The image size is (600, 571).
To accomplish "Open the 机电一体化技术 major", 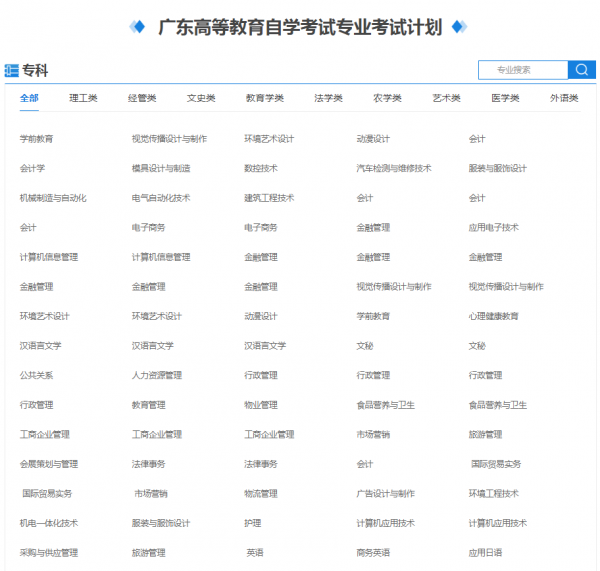I will click(x=49, y=523).
